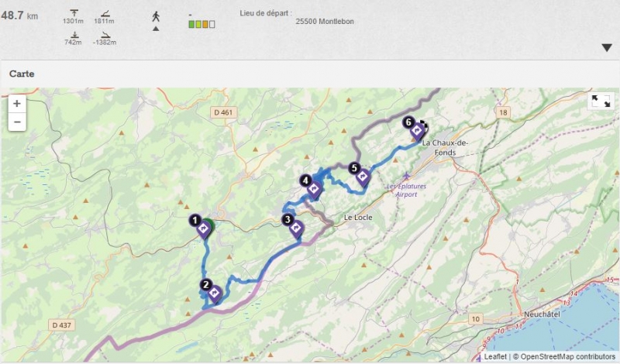
Task: Expand details with the black down arrow
Action: tap(607, 48)
